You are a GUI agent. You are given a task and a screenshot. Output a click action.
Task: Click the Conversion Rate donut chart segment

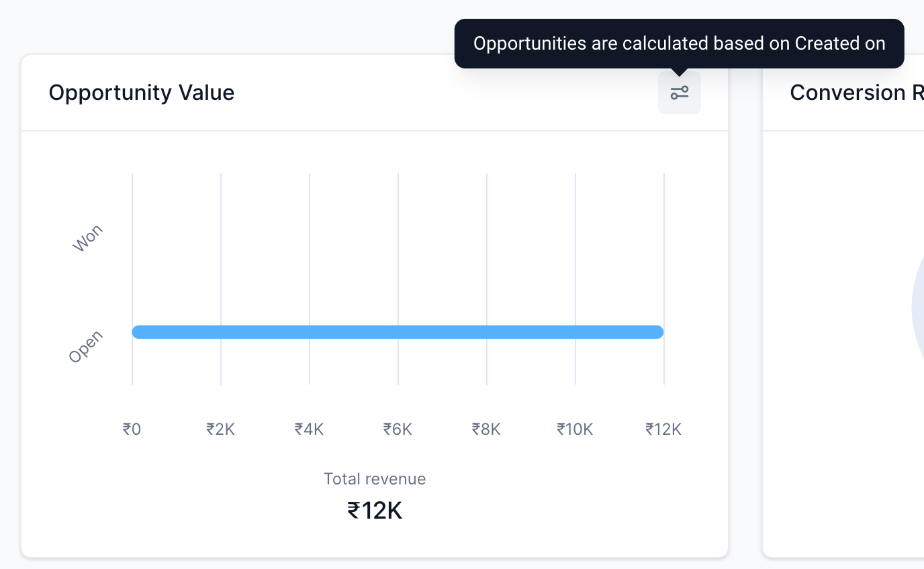pyautogui.click(x=918, y=309)
